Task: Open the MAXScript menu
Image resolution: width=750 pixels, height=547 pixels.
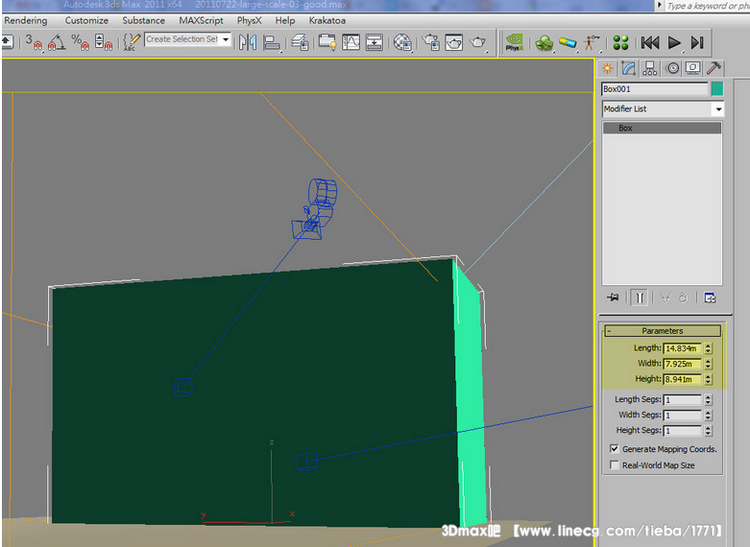Action: pyautogui.click(x=201, y=21)
